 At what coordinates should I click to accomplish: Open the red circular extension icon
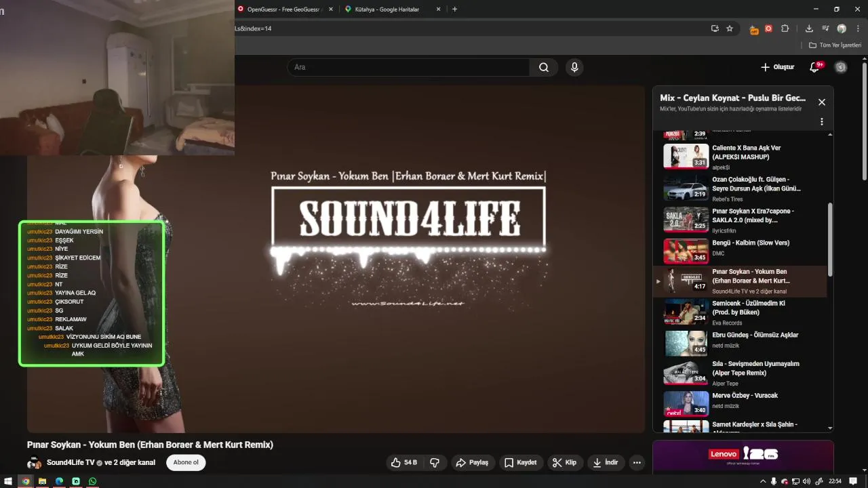point(769,28)
